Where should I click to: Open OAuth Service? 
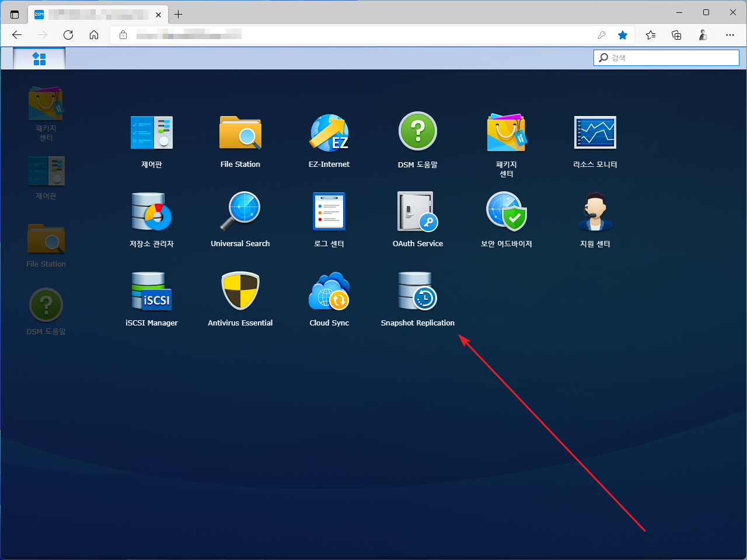pos(418,220)
